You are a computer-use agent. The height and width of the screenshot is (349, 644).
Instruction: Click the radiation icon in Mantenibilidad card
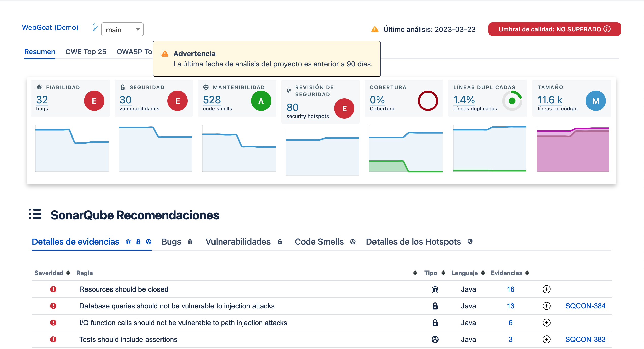(206, 87)
